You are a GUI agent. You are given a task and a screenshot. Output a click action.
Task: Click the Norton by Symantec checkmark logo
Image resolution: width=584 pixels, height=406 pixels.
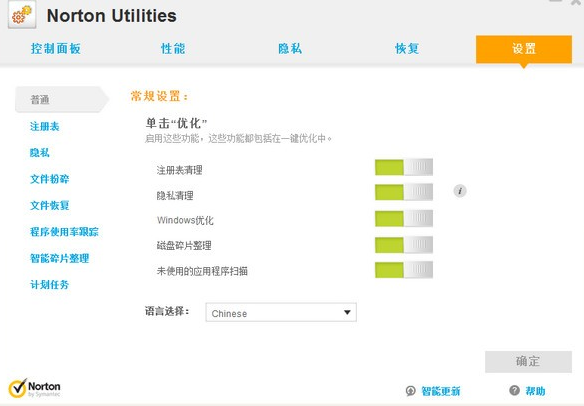[x=17, y=388]
